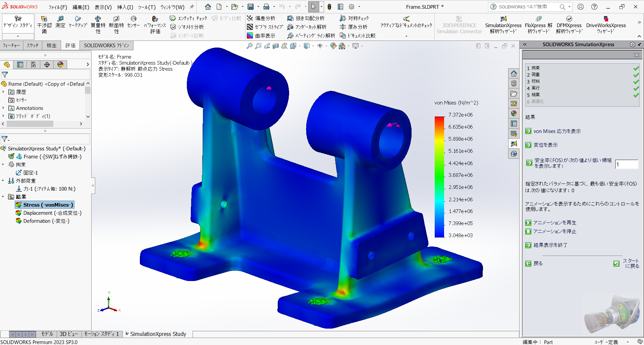Screen dimensions: 644x345
Task: Switch to the フィーチャー ribbon tab
Action: pyautogui.click(x=11, y=45)
